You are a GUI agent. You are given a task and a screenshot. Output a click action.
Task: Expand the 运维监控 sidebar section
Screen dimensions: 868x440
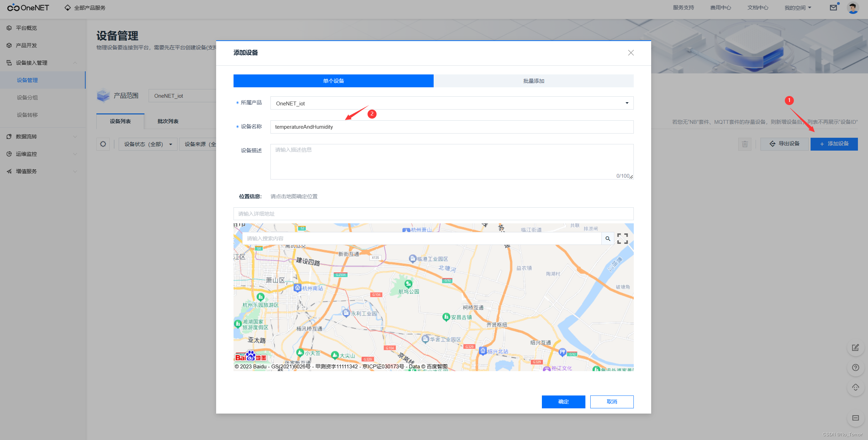[x=75, y=154]
